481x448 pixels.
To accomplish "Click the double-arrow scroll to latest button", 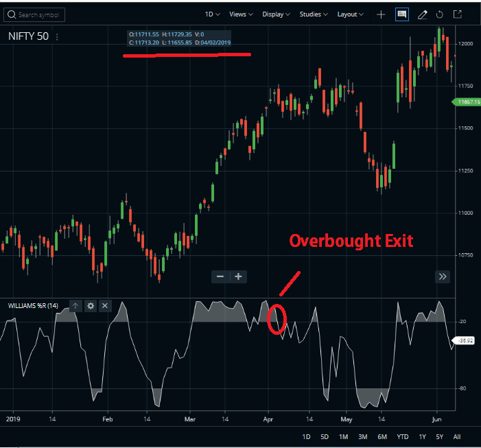I will pos(443,276).
